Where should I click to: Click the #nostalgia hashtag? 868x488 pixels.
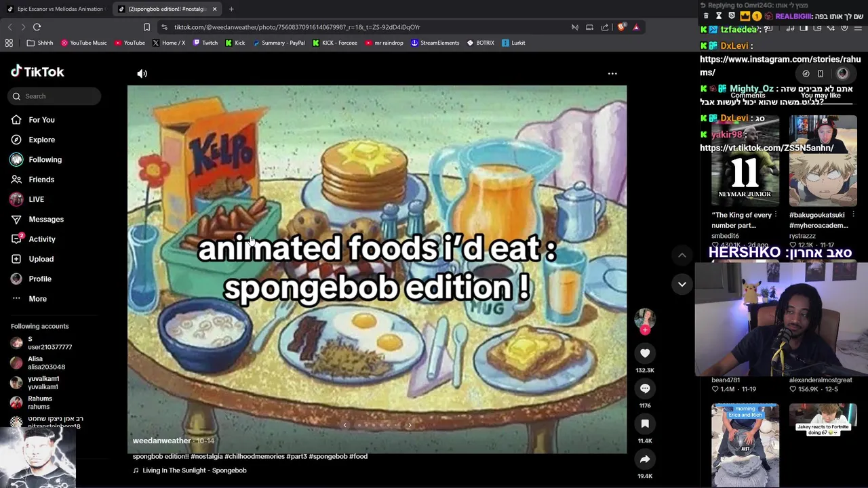pos(206,456)
